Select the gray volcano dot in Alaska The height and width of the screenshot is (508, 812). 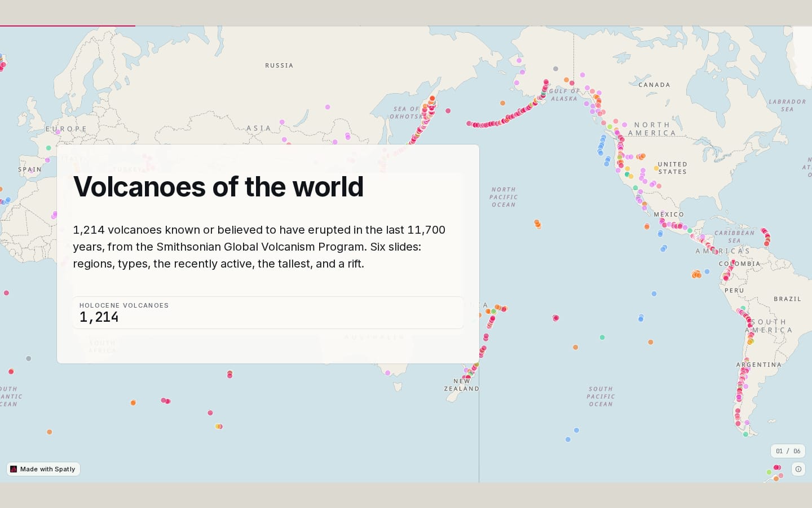(x=555, y=69)
